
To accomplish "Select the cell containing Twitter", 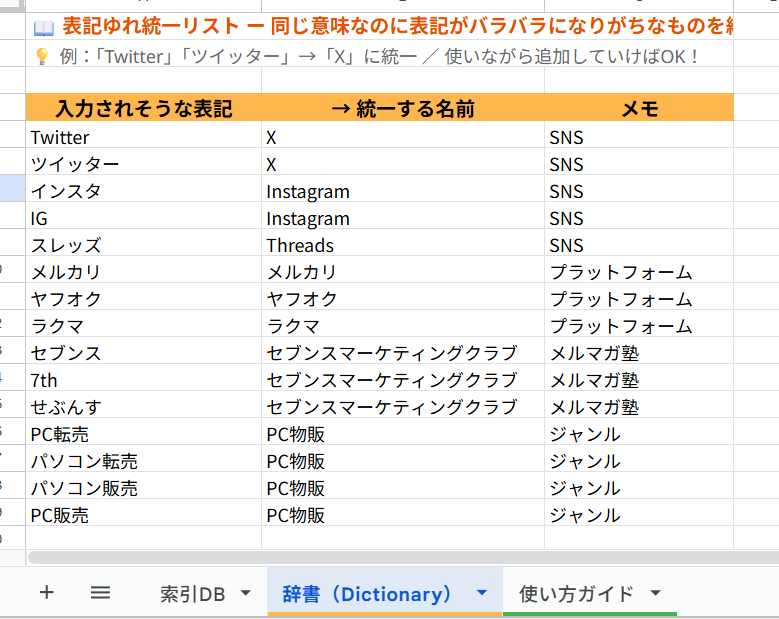I will point(143,137).
